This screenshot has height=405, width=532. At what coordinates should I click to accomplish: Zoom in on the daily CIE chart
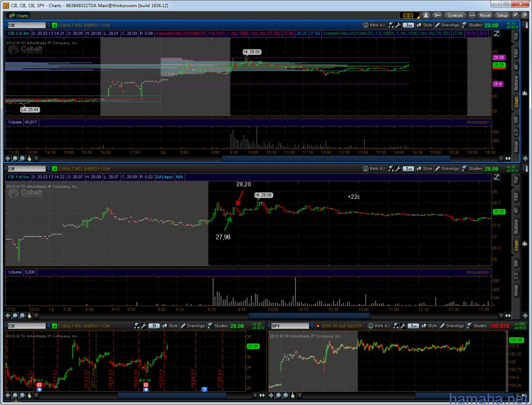pos(15,395)
